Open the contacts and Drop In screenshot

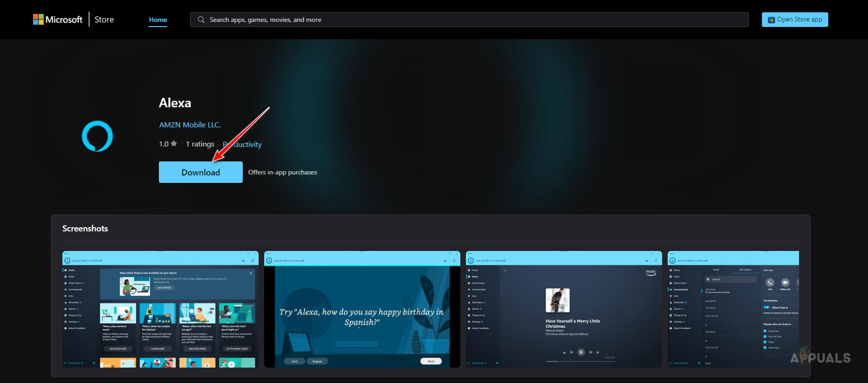[x=733, y=309]
